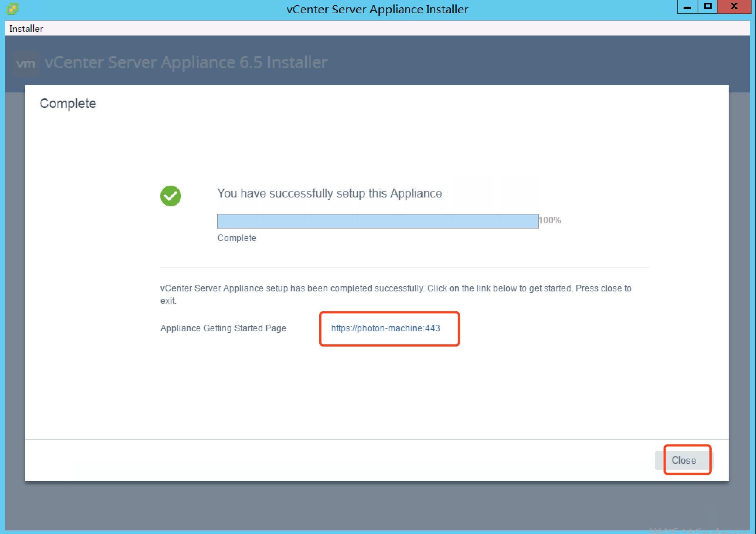Click the vCenter installer app icon in title bar
The height and width of the screenshot is (534, 756).
(13, 9)
